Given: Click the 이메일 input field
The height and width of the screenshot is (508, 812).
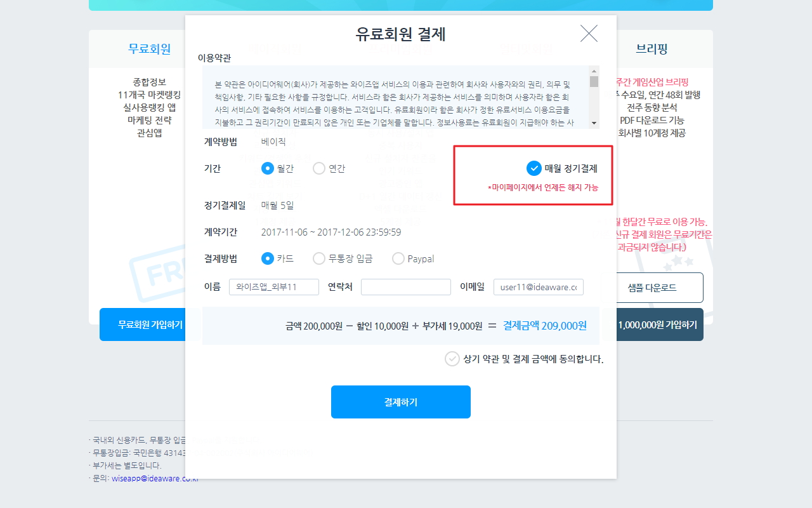Looking at the screenshot, I should click(538, 287).
